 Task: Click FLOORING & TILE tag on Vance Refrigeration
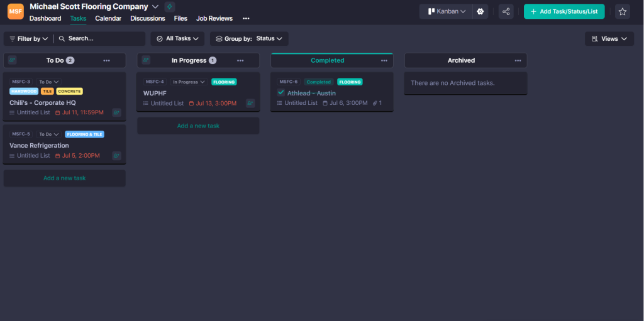[85, 134]
